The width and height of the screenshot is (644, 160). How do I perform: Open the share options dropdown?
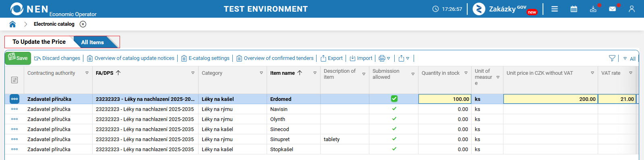click(x=404, y=58)
